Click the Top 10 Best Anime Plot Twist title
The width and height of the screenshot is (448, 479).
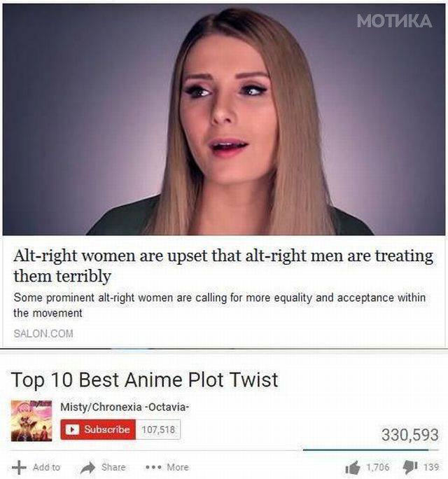click(144, 380)
